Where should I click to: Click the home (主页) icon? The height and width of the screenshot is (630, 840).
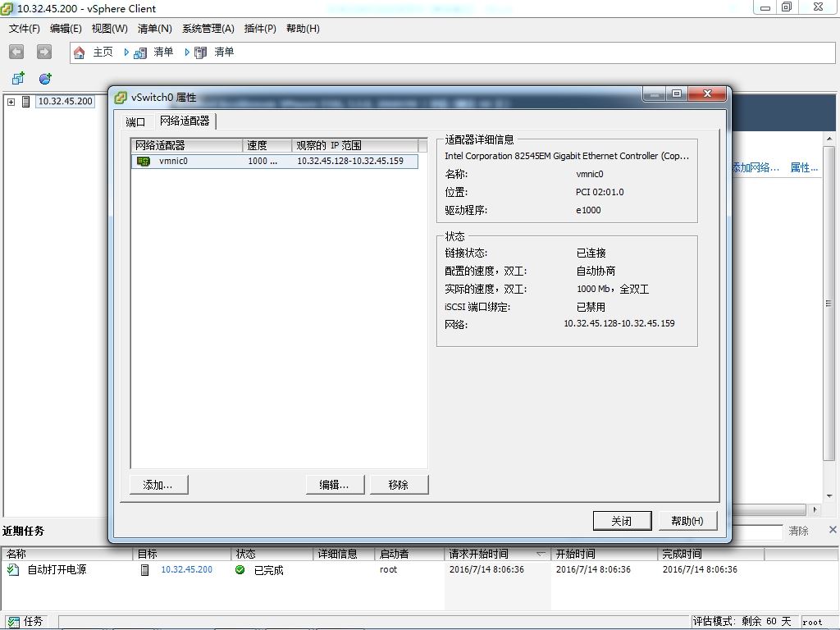[80, 52]
